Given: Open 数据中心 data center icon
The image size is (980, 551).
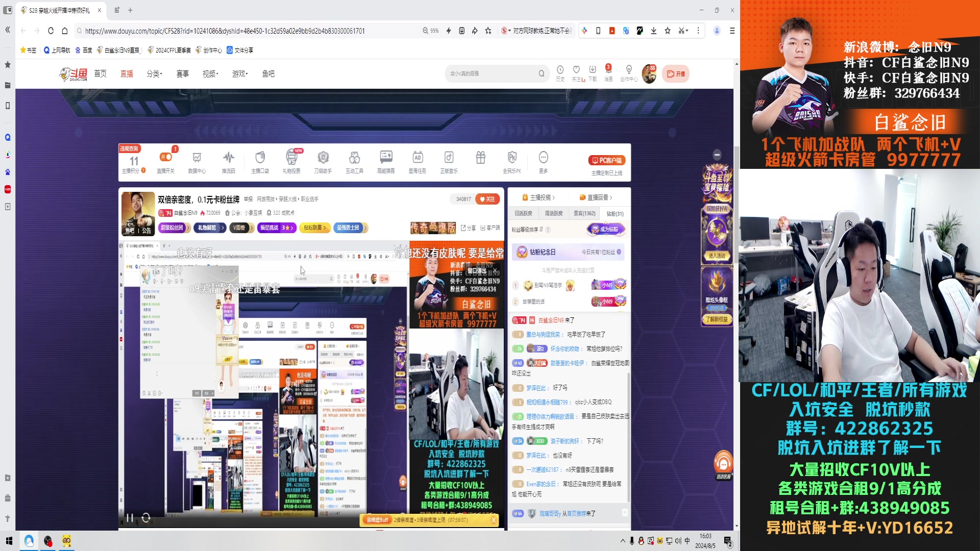Looking at the screenshot, I should [197, 158].
